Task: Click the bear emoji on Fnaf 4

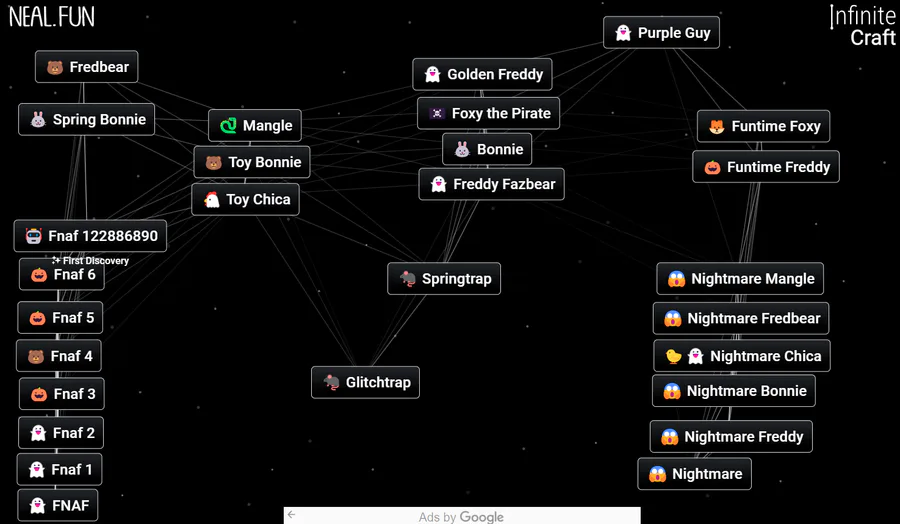Action: (36, 357)
